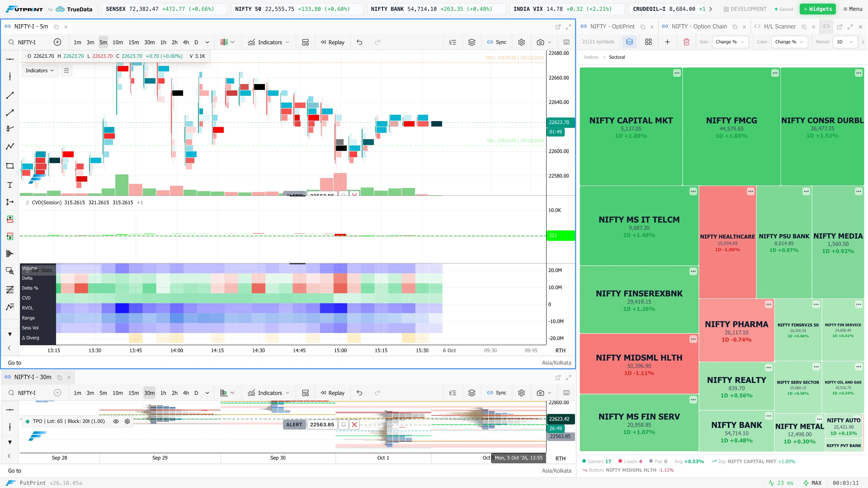Open layers icon in 5m chart toolbar
The width and height of the screenshot is (868, 488).
(x=472, y=42)
